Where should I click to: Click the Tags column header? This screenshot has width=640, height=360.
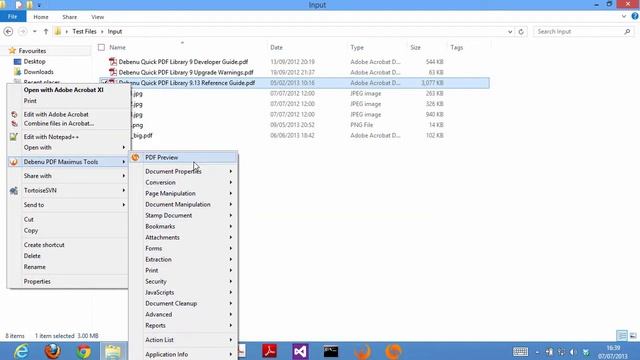[x=457, y=47]
